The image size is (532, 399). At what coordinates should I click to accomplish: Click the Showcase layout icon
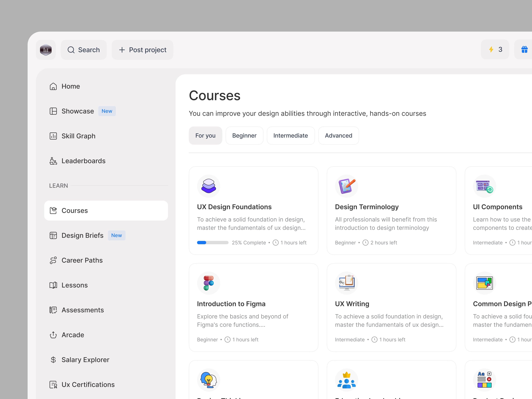pyautogui.click(x=53, y=111)
